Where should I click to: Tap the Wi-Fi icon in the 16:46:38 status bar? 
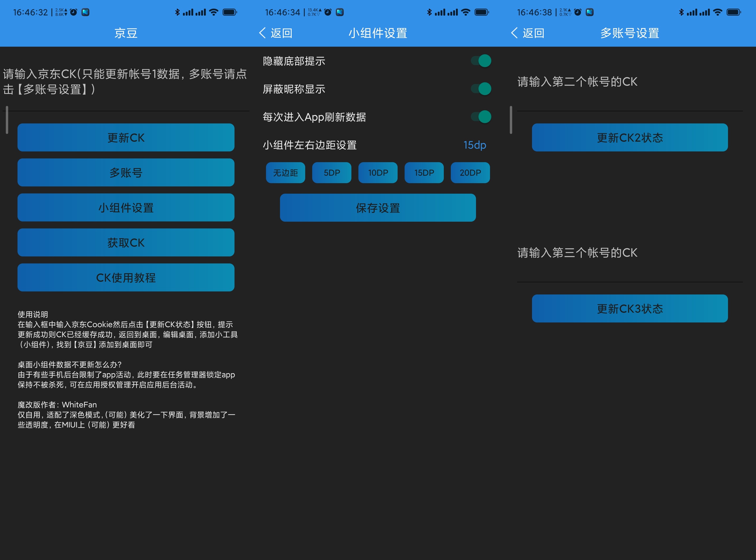pos(718,12)
